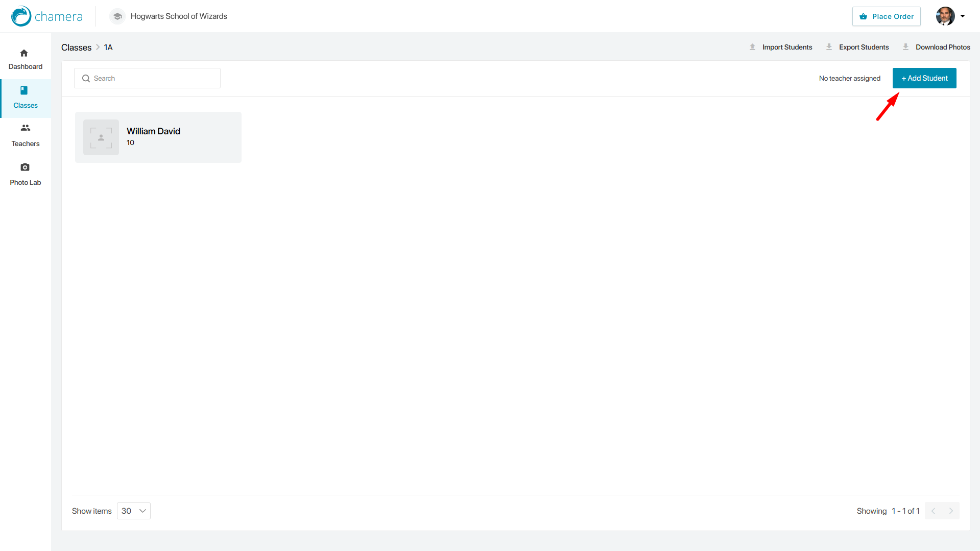Click the school graduation cap icon
This screenshot has width=980, height=551.
coord(117,16)
